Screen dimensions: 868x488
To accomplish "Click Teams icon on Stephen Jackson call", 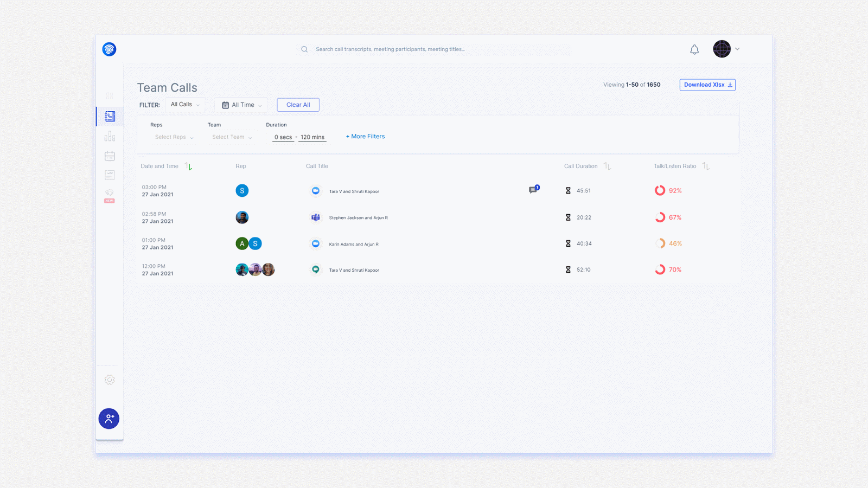I will click(x=315, y=217).
